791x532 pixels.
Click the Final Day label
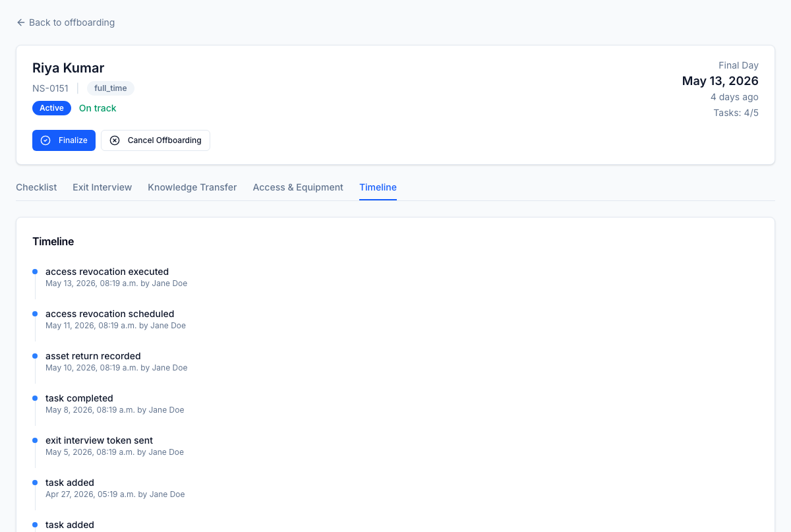click(x=738, y=65)
